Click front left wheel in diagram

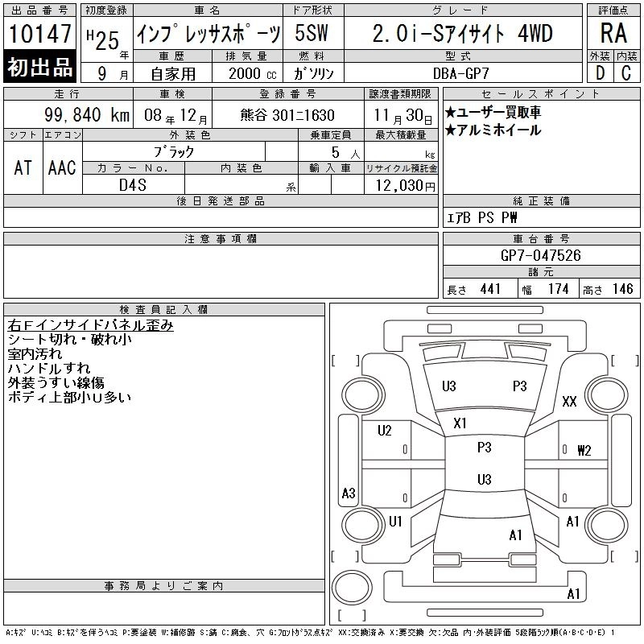click(363, 395)
